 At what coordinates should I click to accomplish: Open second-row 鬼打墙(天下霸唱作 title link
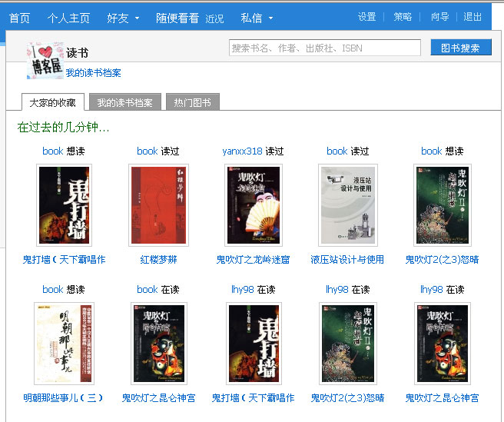pyautogui.click(x=253, y=397)
